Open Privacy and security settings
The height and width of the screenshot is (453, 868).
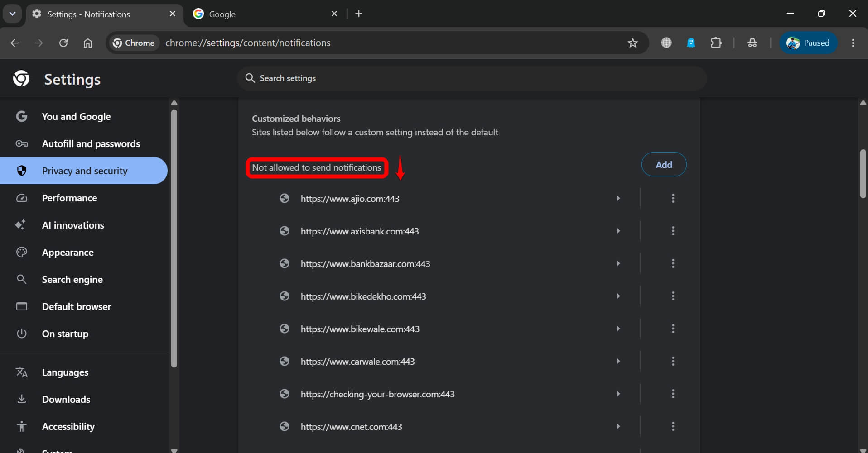click(x=84, y=171)
